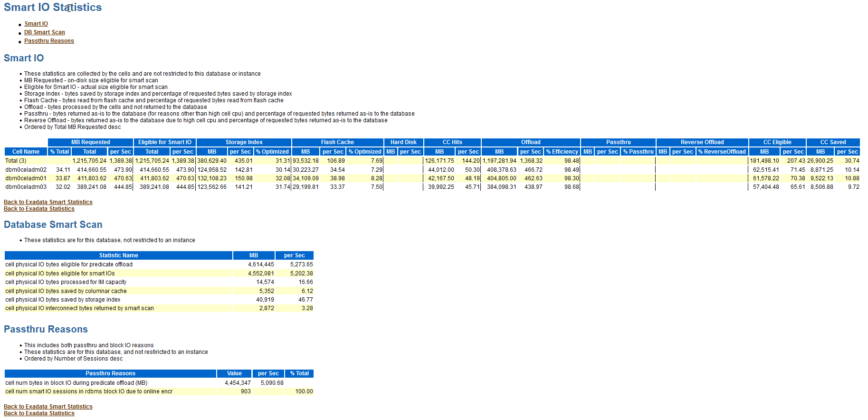868x420 pixels.
Task: Select row 'cell num smart IO sessions in rdbms block IO'
Action: pyautogui.click(x=159, y=391)
